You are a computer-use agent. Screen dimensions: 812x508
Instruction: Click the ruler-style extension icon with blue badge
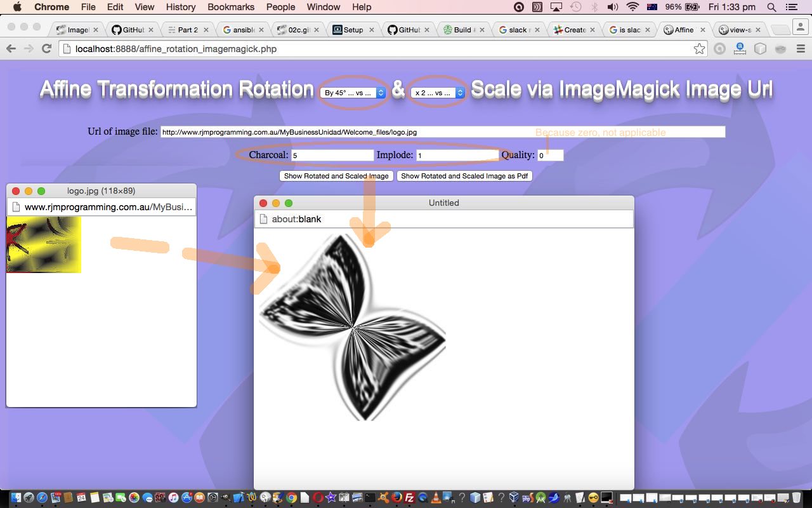click(740, 49)
